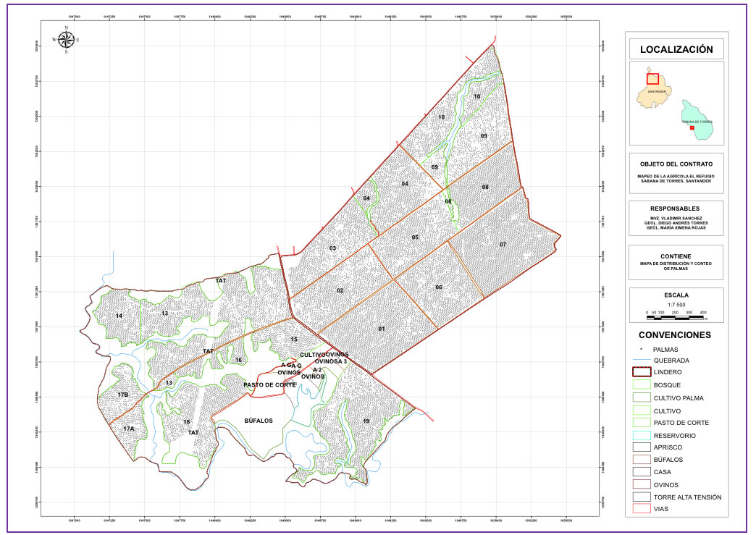Viewport: 756px width, 535px height.
Task: Click the LINDERO red dashed legend swatch
Action: (642, 371)
